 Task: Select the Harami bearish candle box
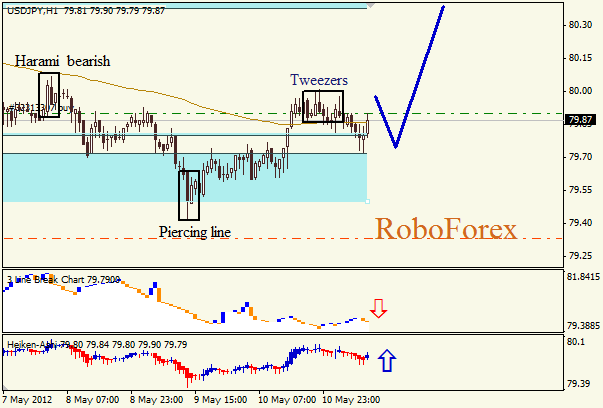pyautogui.click(x=48, y=95)
